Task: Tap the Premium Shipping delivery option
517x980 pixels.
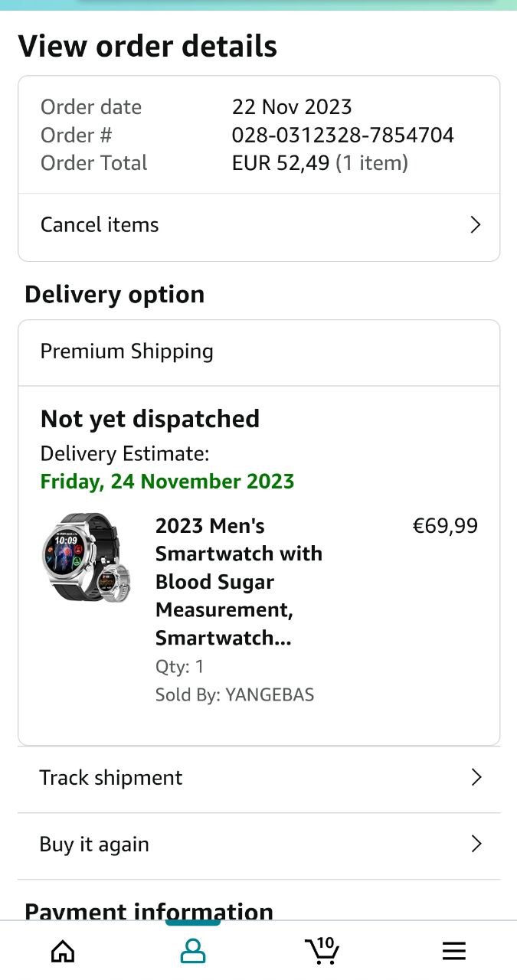Action: pos(127,351)
